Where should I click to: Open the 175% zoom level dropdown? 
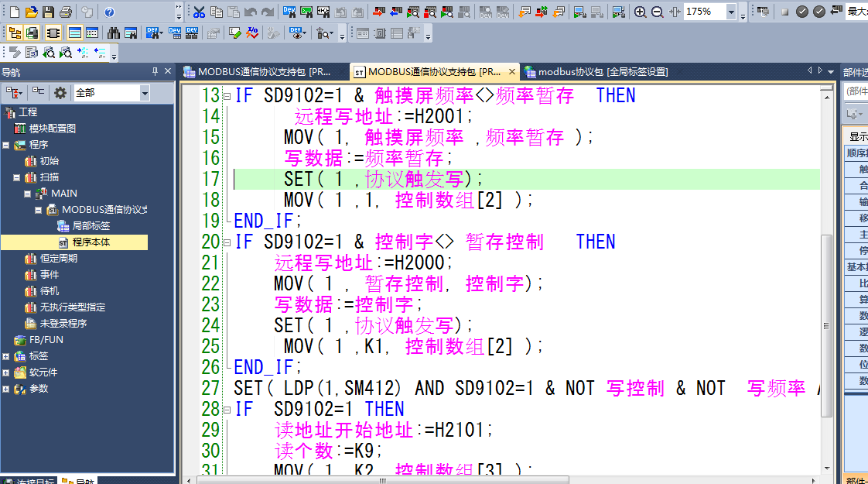coord(731,12)
